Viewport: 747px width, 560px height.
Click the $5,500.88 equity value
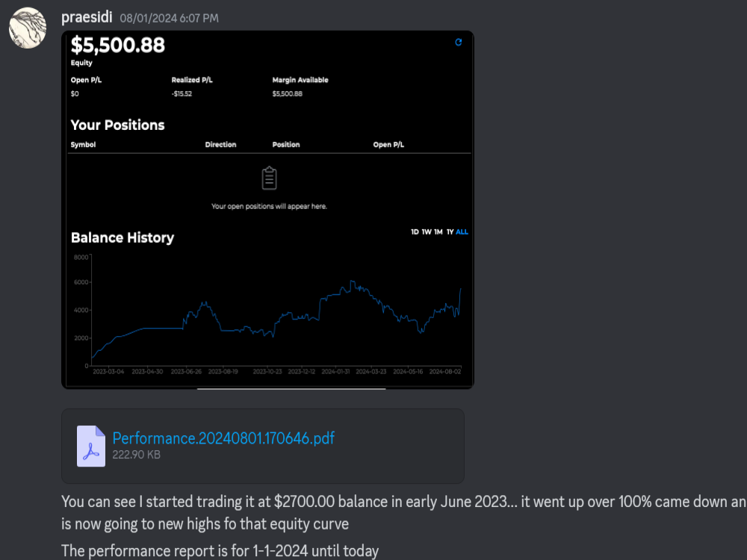coord(118,46)
